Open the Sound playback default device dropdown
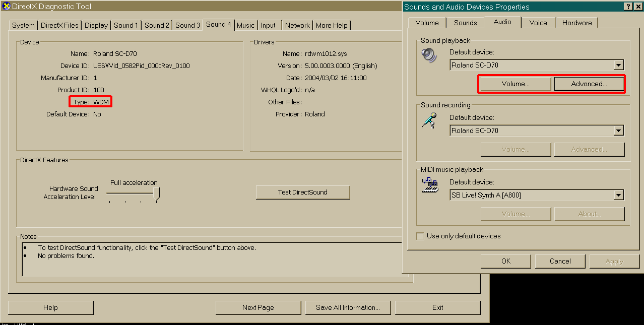Image resolution: width=644 pixels, height=325 pixels. click(x=619, y=65)
